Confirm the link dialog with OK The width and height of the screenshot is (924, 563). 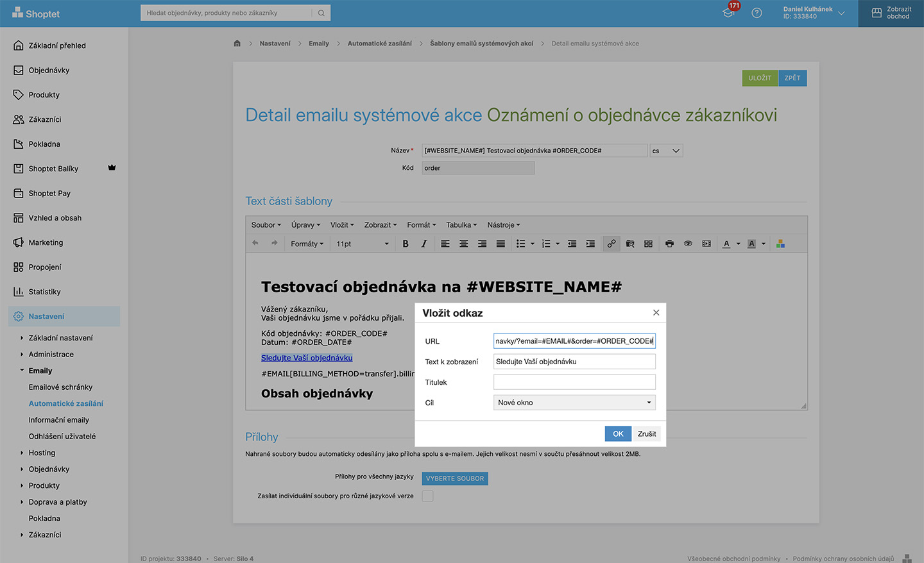(618, 434)
